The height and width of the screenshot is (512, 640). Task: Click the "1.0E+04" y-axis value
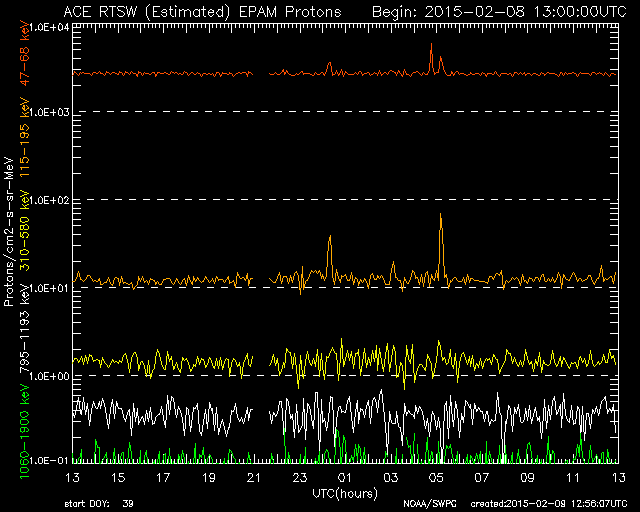[51, 27]
